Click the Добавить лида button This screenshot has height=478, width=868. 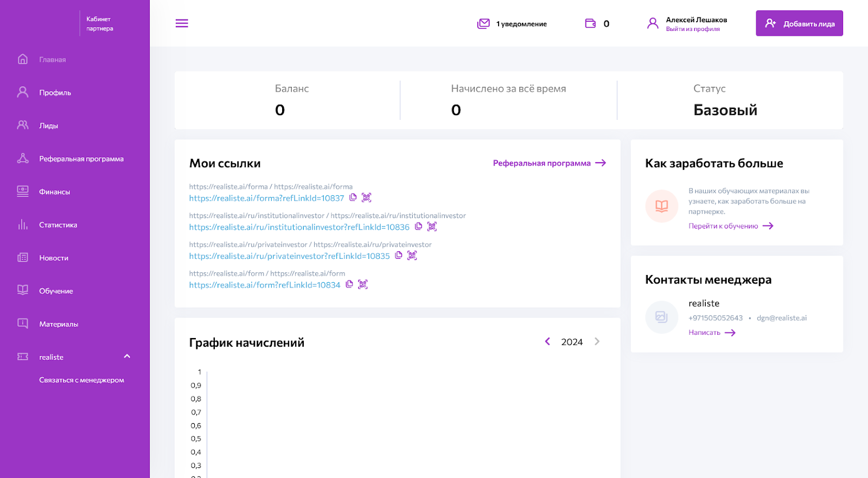pyautogui.click(x=799, y=23)
